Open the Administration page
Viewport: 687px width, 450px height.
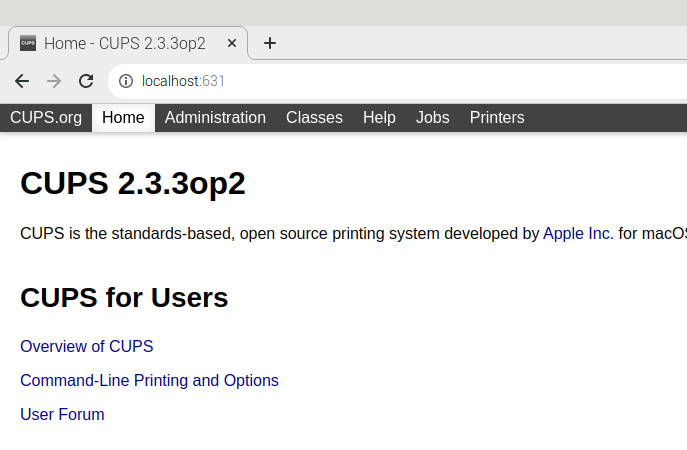tap(215, 117)
